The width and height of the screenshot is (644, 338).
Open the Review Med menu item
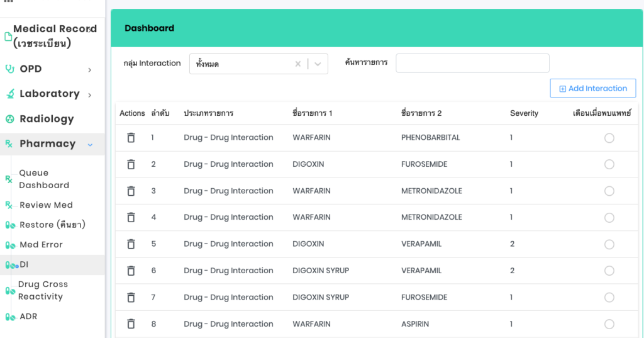[x=46, y=205]
